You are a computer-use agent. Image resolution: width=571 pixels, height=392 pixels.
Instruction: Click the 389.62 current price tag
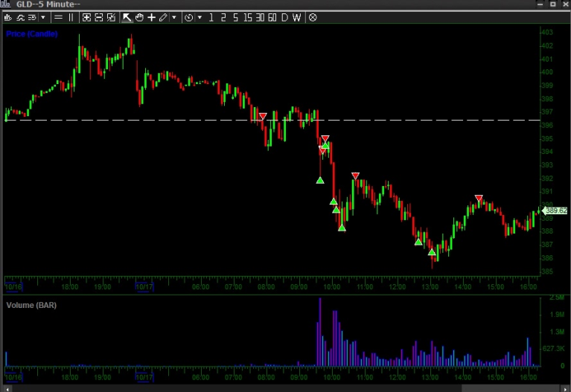555,211
